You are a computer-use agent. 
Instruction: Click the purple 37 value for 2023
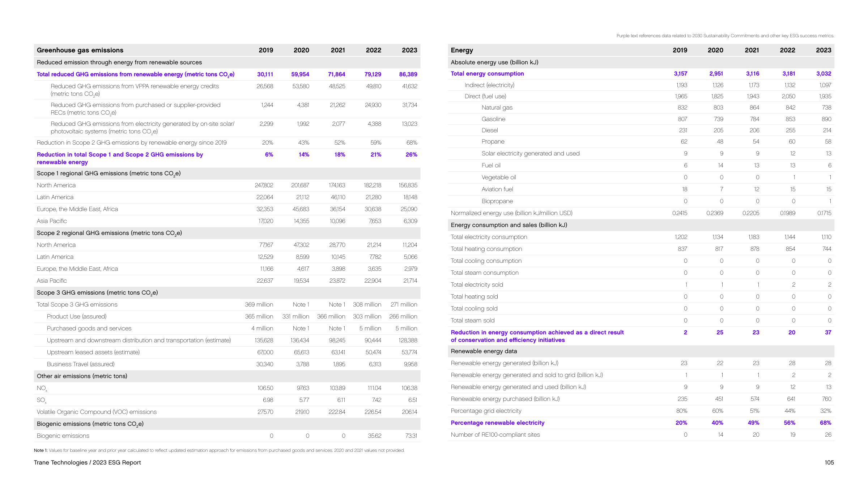[x=828, y=332]
